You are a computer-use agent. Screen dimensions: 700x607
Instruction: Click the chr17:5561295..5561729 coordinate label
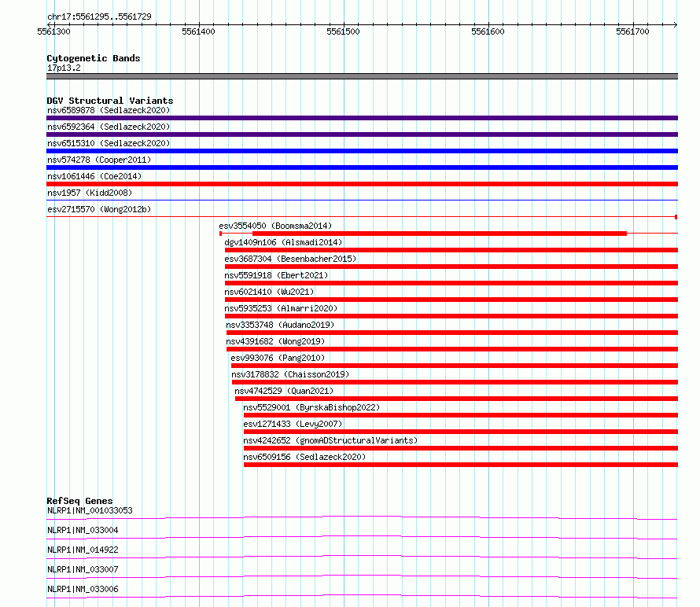[99, 17]
